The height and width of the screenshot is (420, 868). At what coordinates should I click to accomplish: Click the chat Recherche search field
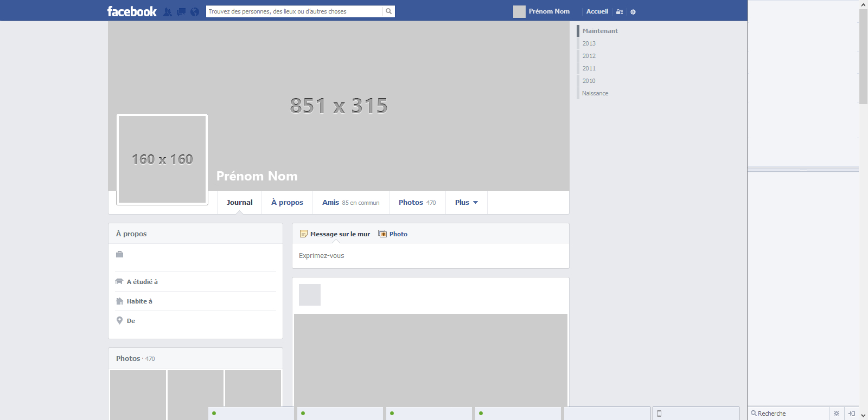click(x=789, y=413)
